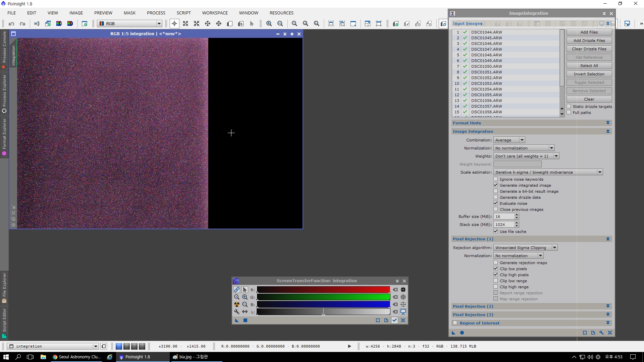Viewport: 644px width, 362px height.
Task: Apply STF with the blue square button
Action: [x=245, y=320]
